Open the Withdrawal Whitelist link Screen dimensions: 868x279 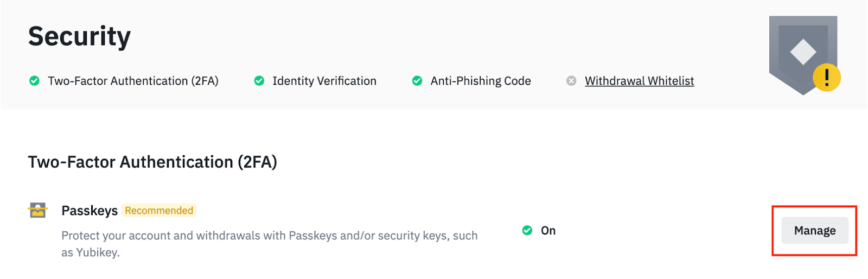tap(639, 81)
